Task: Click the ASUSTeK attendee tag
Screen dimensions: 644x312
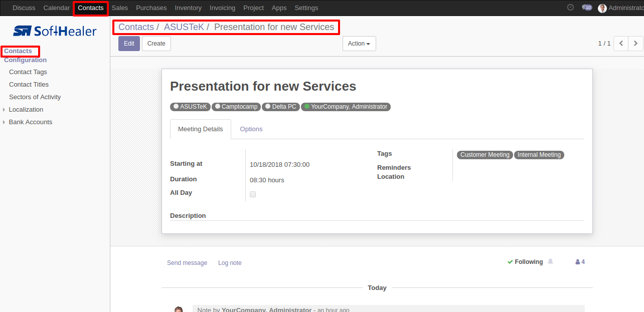Action: pos(191,107)
